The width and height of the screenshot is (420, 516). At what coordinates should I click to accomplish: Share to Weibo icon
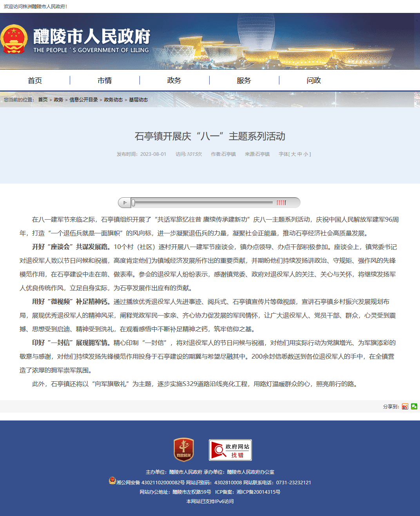pos(405,406)
